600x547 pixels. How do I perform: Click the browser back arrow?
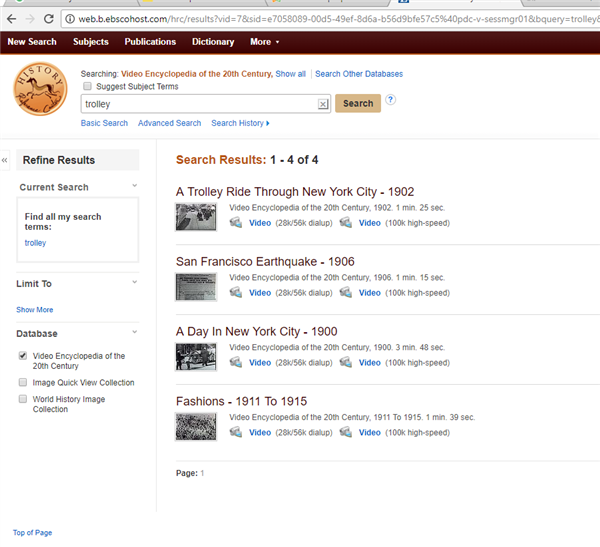tap(11, 19)
